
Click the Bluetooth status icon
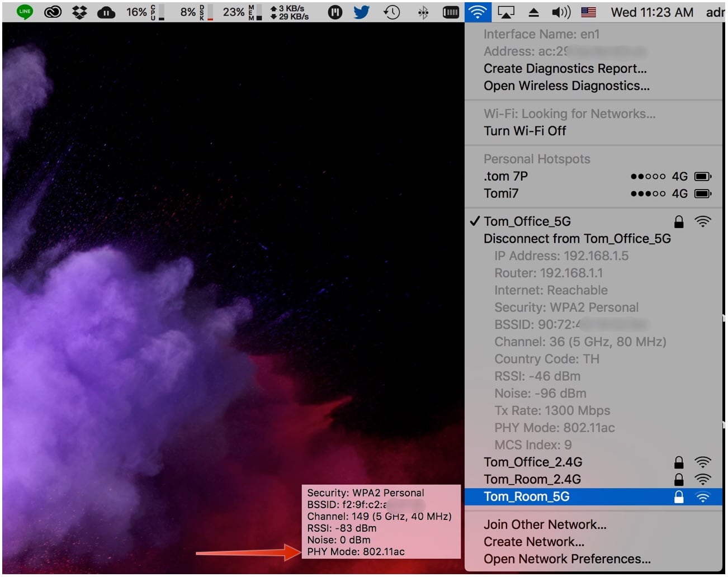[x=423, y=11]
